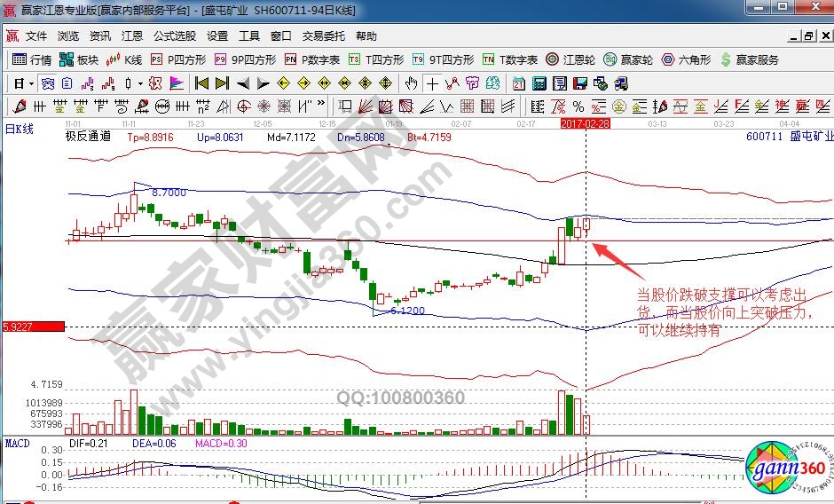Expand the 日 period dropdown arrow
Viewport: 834px width, 504px height.
(31, 83)
